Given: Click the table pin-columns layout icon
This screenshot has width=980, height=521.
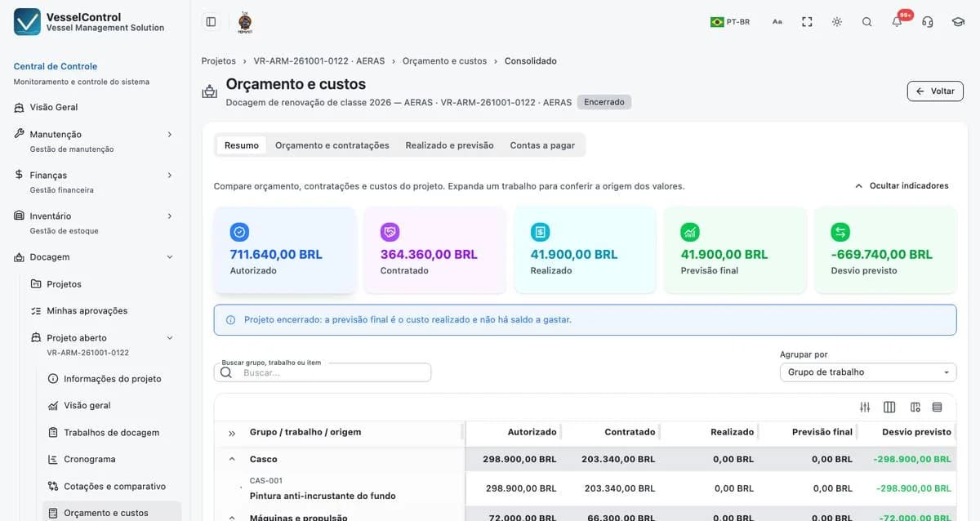Looking at the screenshot, I should pos(915,407).
